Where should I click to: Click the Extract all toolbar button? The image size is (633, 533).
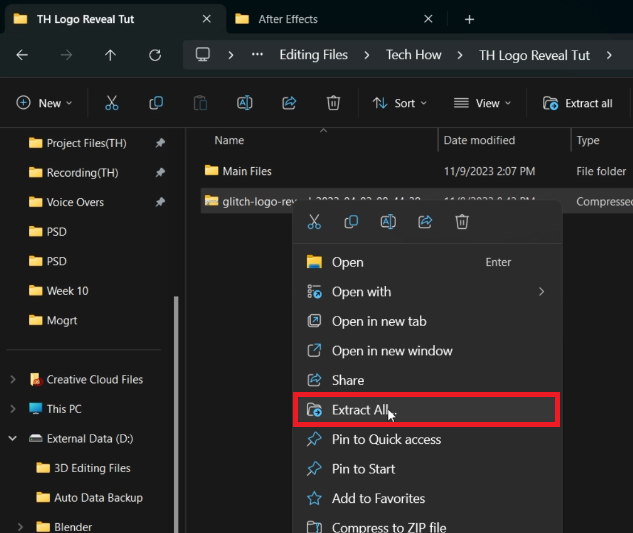578,103
